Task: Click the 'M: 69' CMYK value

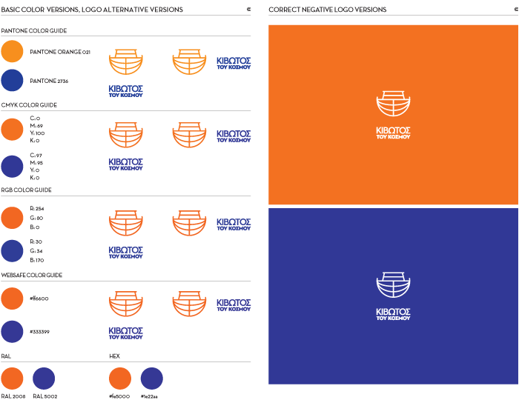Action: click(x=36, y=126)
